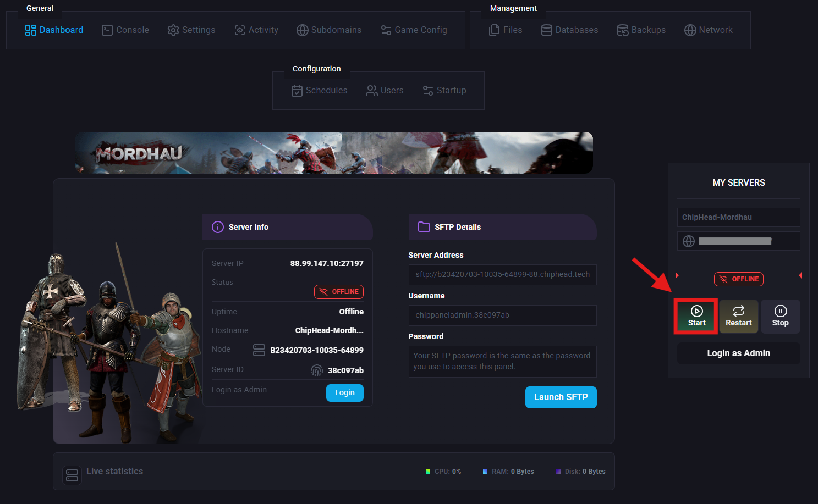Click the Server ID fingerprint icon

click(317, 370)
